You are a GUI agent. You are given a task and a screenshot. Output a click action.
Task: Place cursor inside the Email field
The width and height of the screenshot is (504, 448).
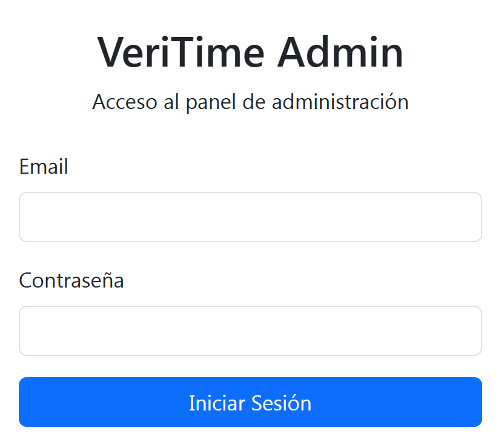251,217
